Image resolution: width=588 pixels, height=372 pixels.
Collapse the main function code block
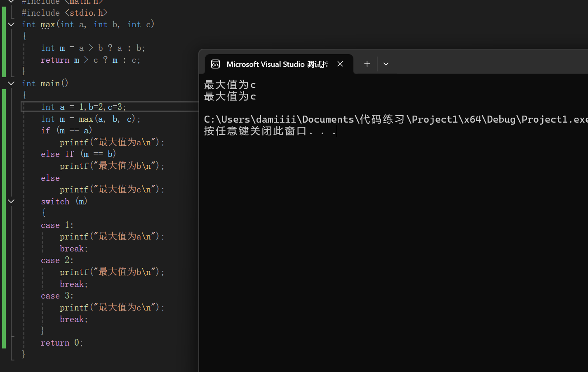(11, 83)
